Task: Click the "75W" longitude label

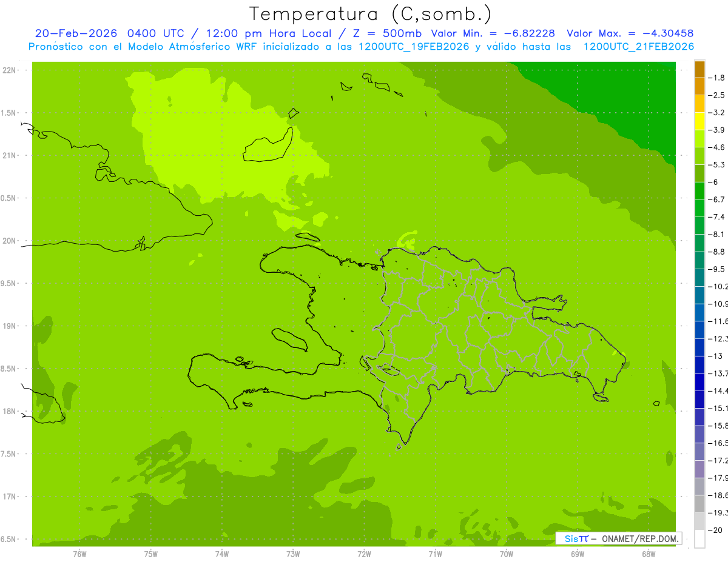Action: [x=151, y=554]
